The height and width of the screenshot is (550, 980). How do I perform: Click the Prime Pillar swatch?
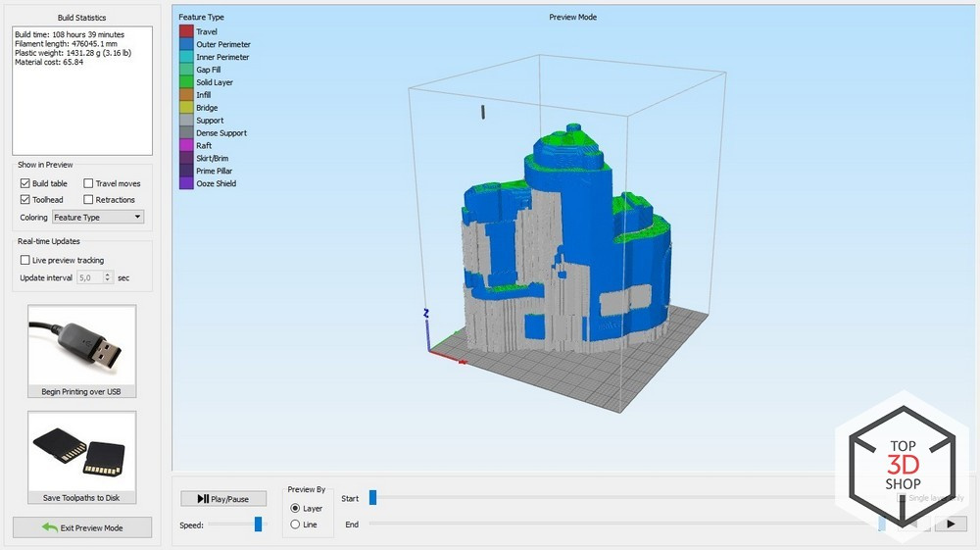(186, 171)
